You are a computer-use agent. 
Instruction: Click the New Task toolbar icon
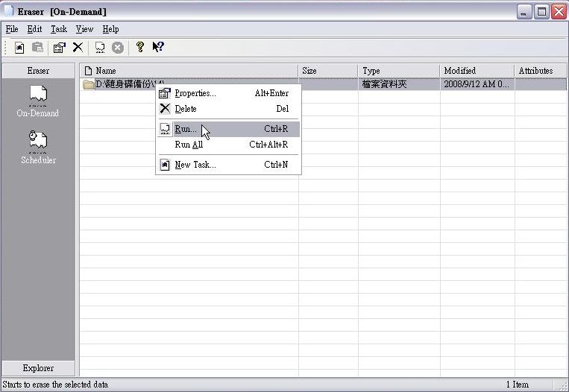(x=19, y=48)
